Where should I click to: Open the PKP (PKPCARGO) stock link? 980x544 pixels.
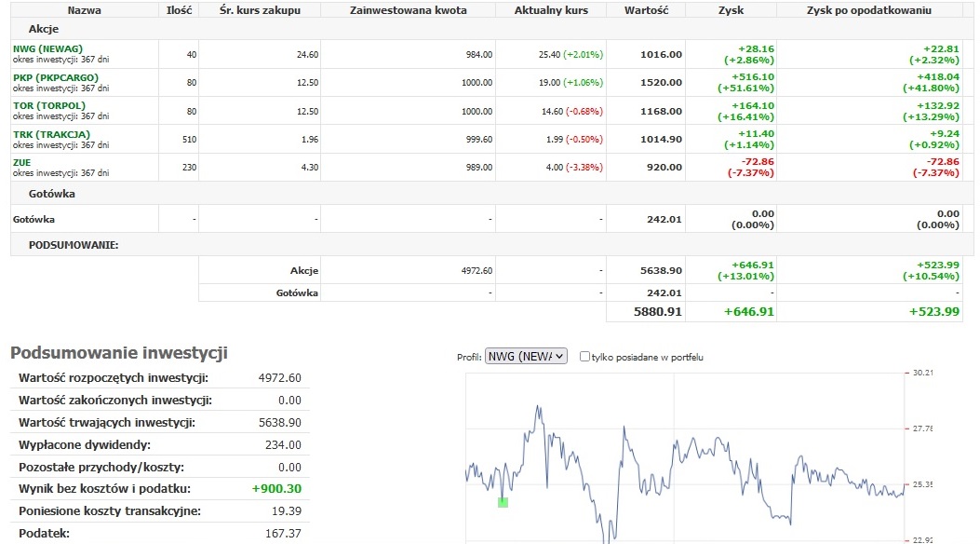coord(55,77)
